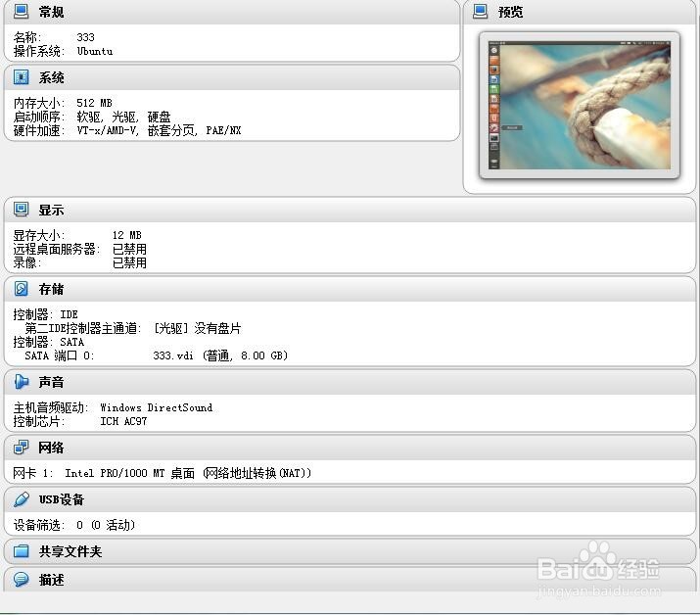700x615 pixels.
Task: Select the 显存大小 label
Action: pos(39,235)
